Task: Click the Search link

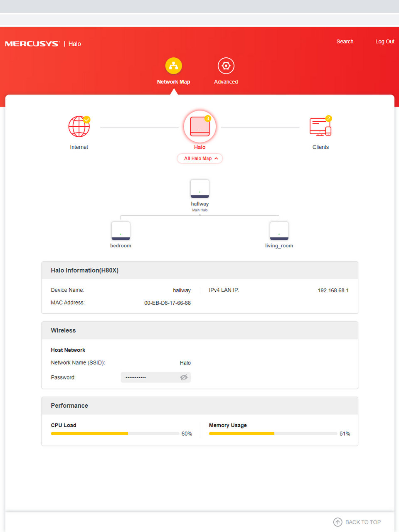Action: point(345,42)
